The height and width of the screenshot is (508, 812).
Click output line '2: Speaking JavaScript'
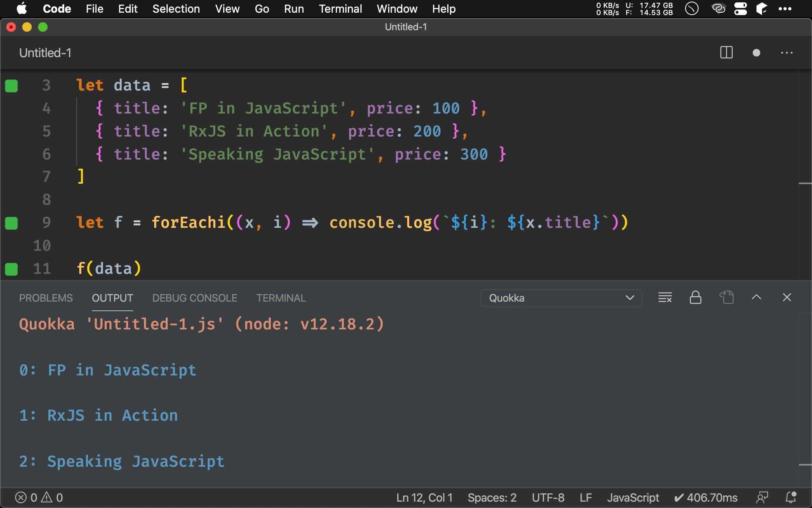coord(122,462)
